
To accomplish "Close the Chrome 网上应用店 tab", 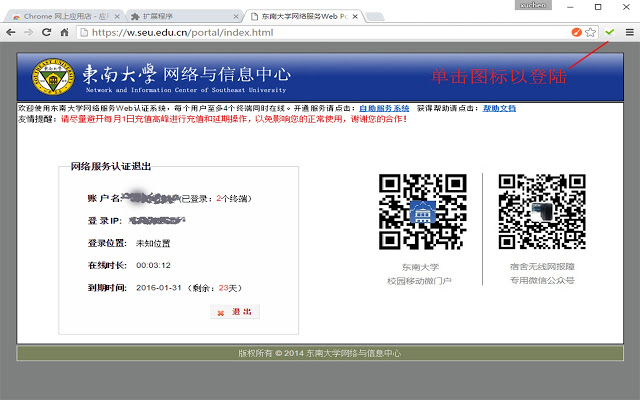I will [117, 16].
